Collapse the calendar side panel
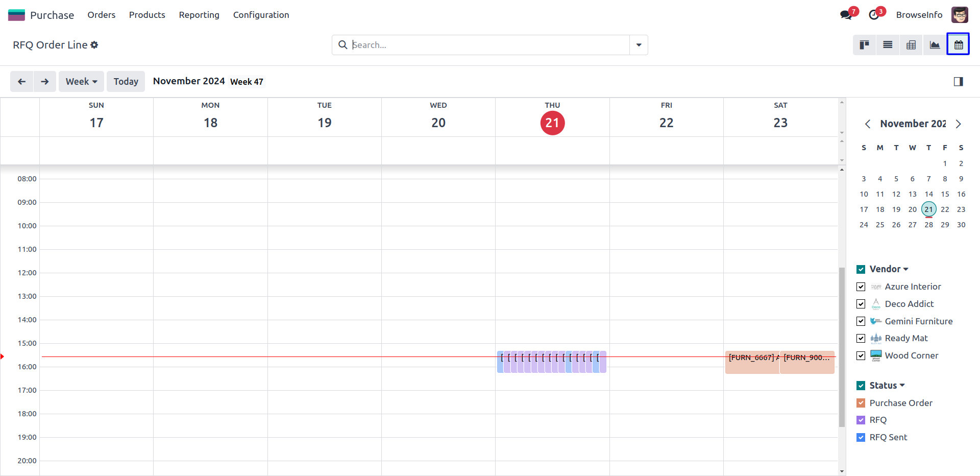The image size is (980, 476). 958,82
